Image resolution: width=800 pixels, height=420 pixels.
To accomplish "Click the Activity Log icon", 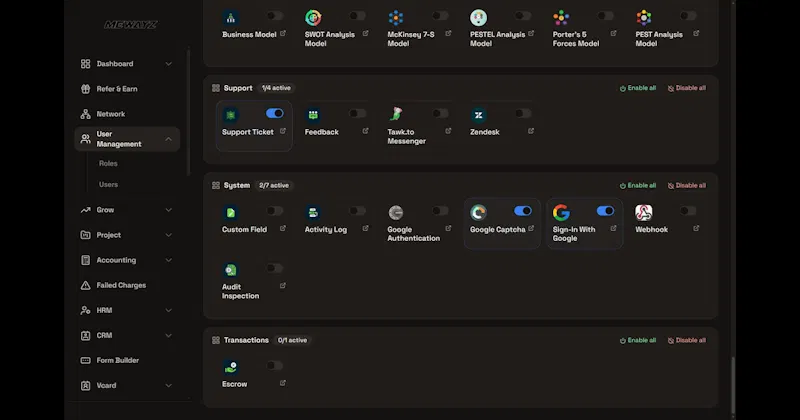I will coord(313,212).
